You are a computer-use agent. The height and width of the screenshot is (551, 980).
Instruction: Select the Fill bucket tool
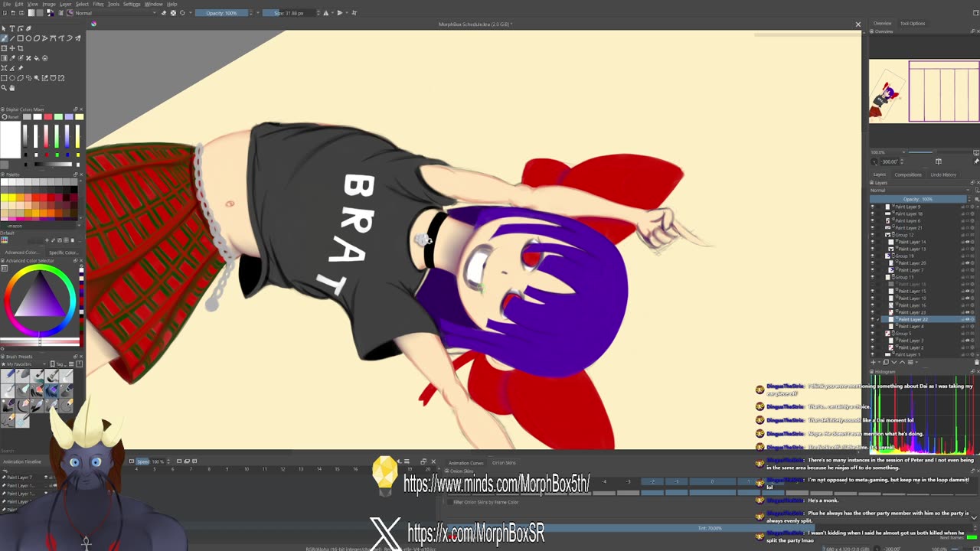pyautogui.click(x=37, y=58)
